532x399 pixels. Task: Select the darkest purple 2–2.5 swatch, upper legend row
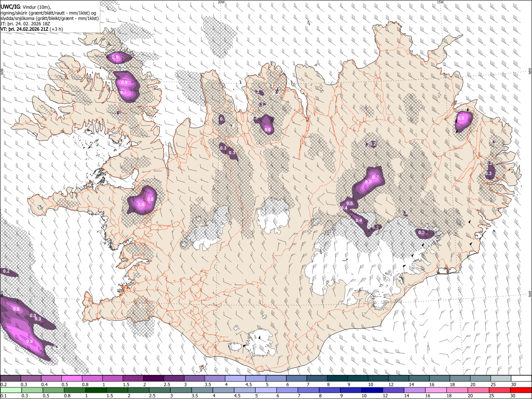point(153,379)
